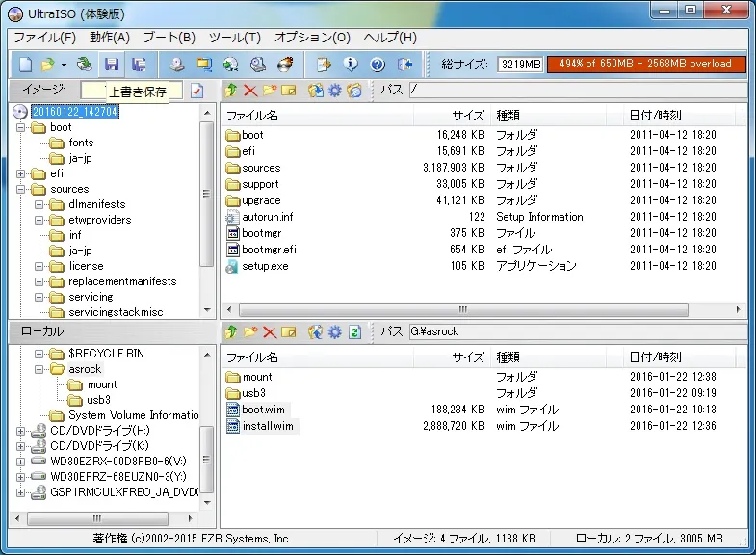Click the blue help question icon
The width and height of the screenshot is (756, 555).
378,65
